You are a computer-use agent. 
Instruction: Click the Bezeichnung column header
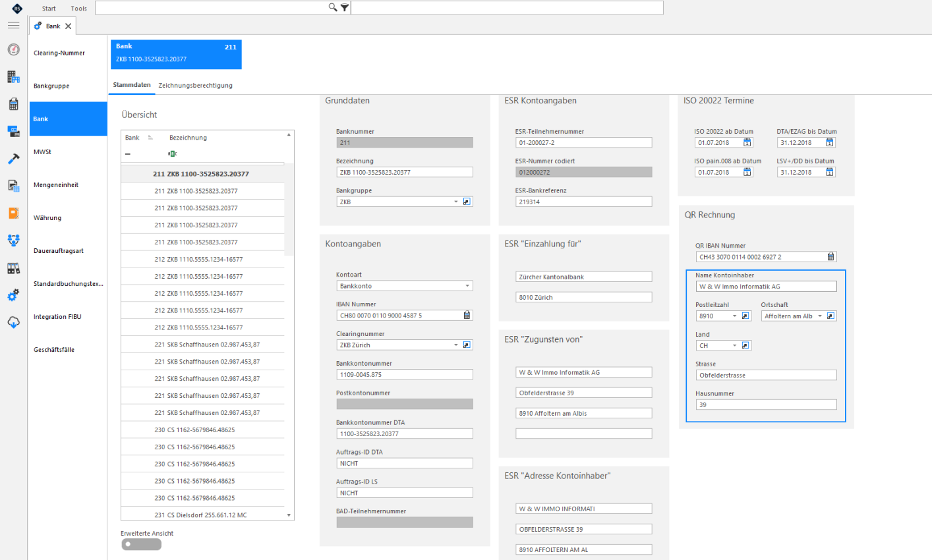pyautogui.click(x=188, y=138)
